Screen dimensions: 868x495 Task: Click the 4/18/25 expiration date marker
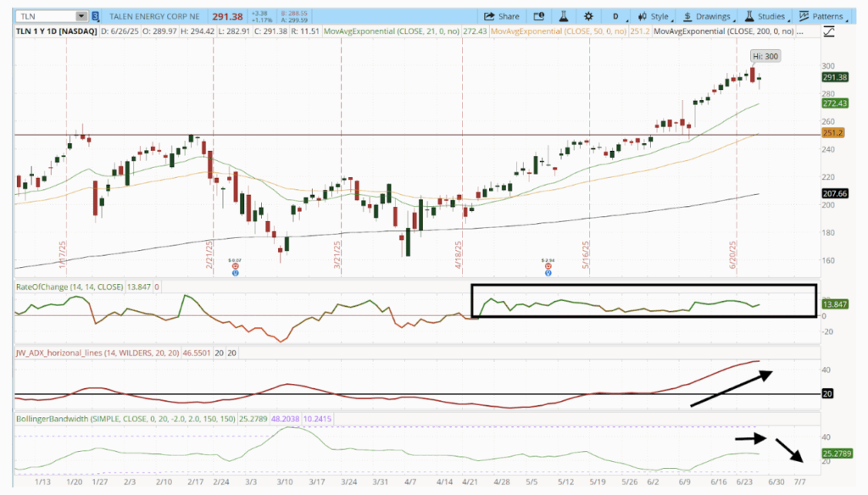point(459,254)
